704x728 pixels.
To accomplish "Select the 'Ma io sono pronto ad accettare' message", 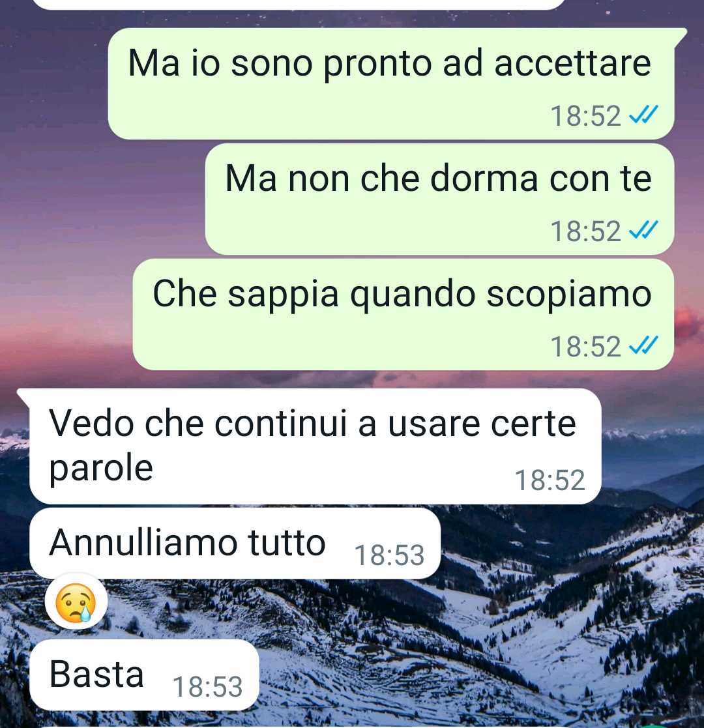I will (391, 83).
